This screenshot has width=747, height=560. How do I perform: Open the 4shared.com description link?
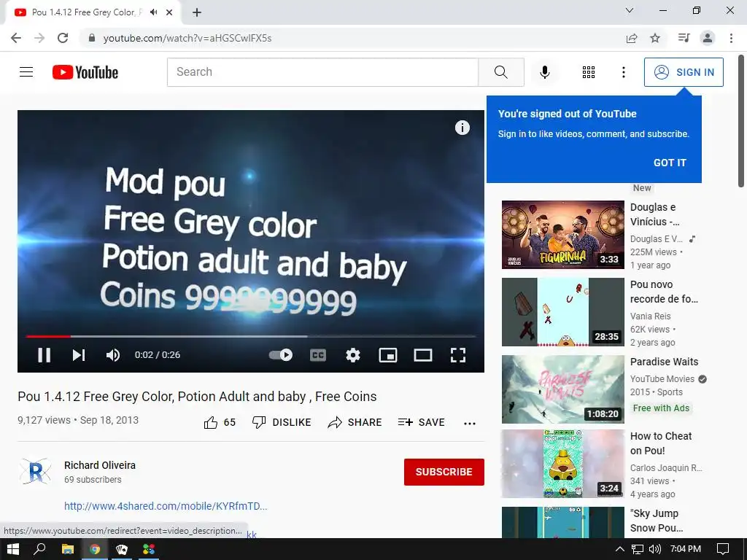coord(166,506)
